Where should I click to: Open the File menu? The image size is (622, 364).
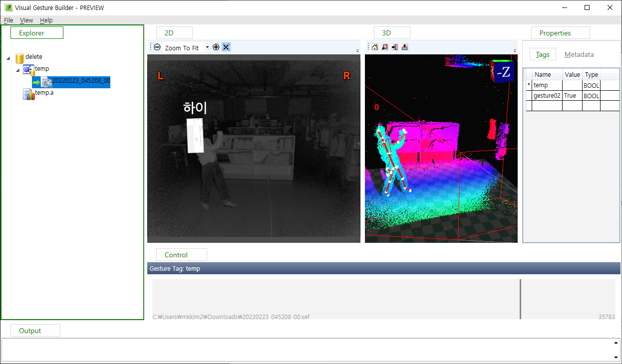coord(8,20)
